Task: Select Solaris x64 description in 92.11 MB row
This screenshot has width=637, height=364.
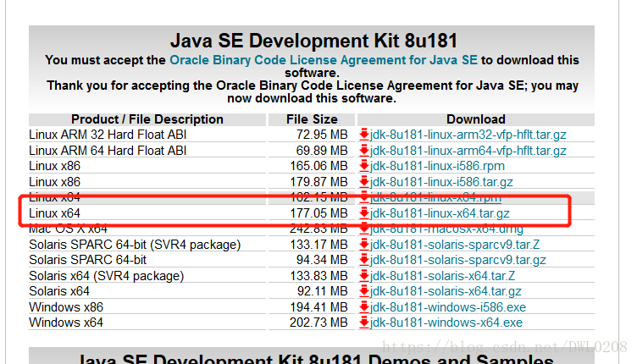Action: 59,291
